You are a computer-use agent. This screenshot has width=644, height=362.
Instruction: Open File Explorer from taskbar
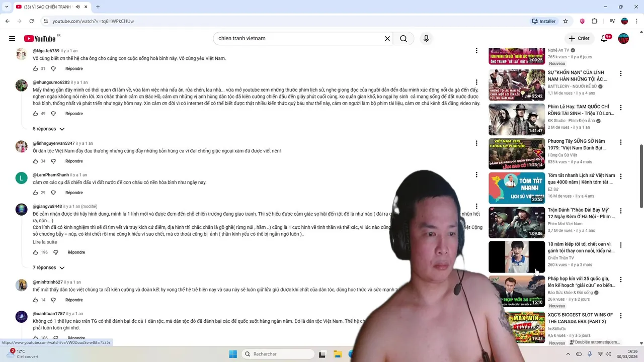(x=338, y=354)
